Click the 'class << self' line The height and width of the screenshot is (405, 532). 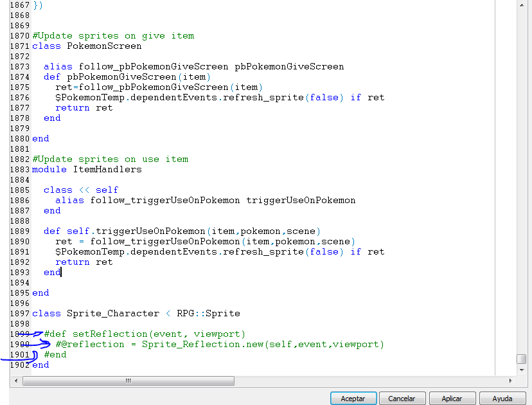(81, 190)
